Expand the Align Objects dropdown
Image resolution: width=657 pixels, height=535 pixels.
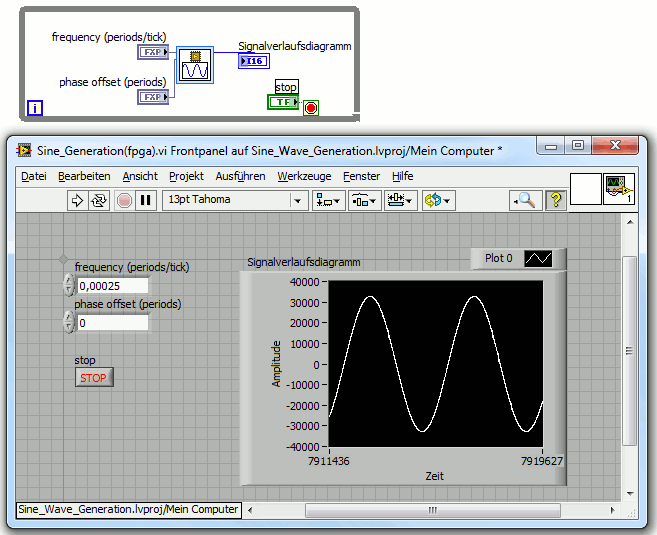[327, 200]
